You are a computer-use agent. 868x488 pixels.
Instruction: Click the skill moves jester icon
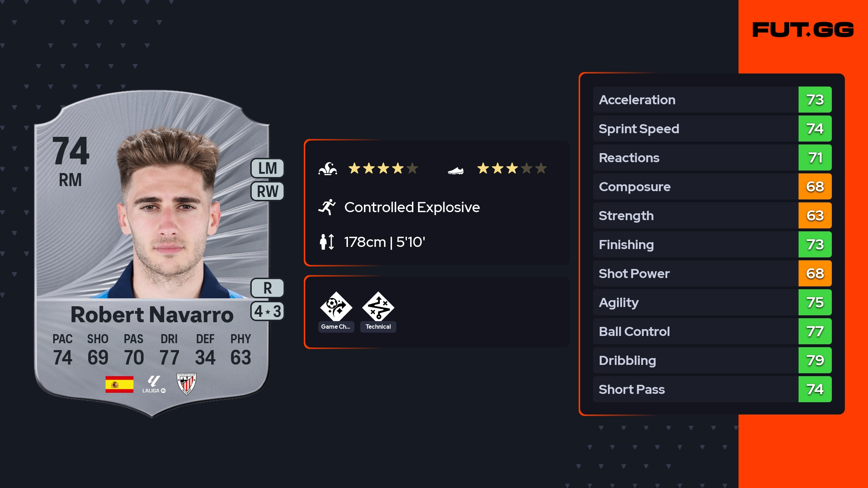pos(328,169)
